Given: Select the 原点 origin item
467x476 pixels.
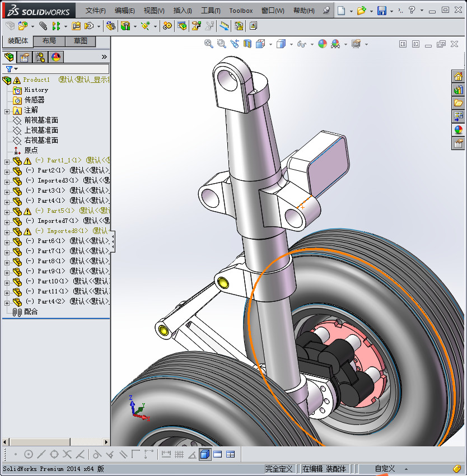Looking at the screenshot, I should point(31,150).
